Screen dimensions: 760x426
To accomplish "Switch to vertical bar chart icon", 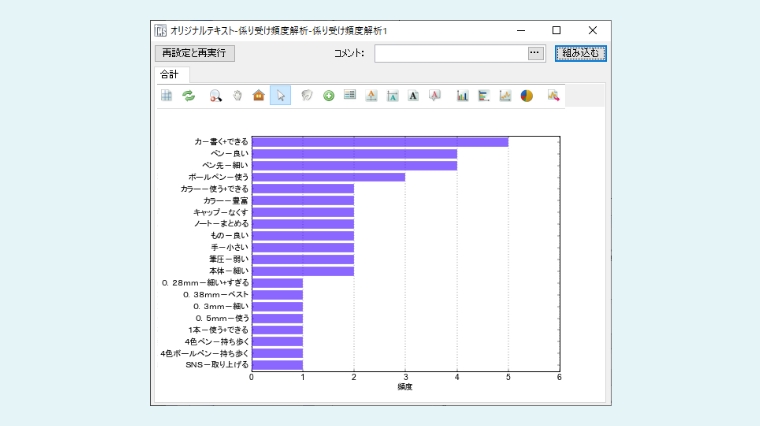I will coord(462,95).
